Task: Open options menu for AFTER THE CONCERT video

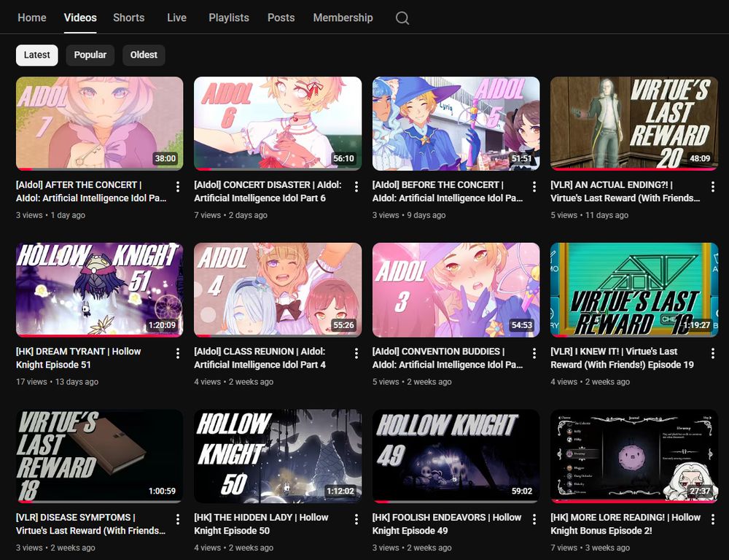Action: (x=178, y=187)
